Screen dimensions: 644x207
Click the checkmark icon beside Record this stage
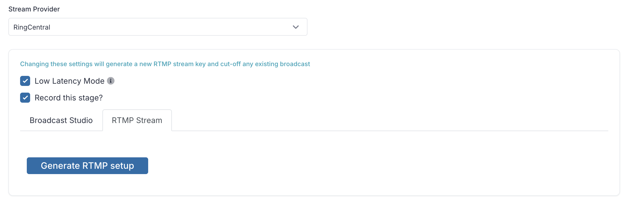coord(25,98)
